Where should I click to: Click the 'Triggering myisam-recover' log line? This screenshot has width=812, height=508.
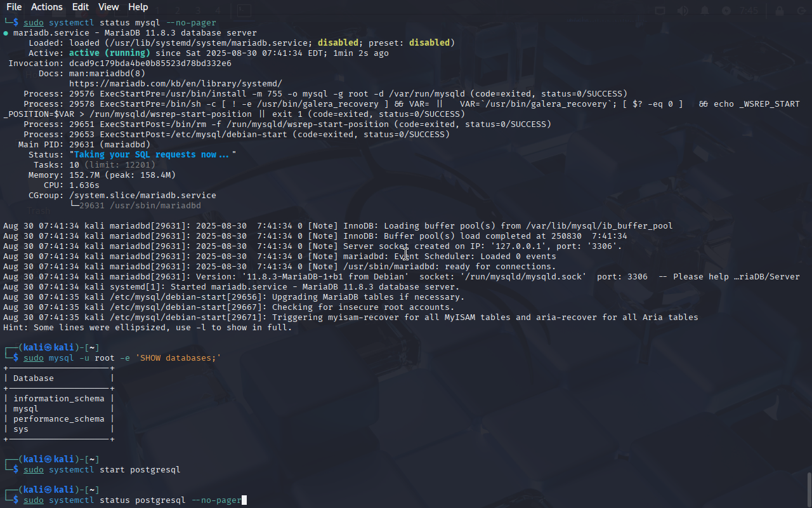coord(351,317)
